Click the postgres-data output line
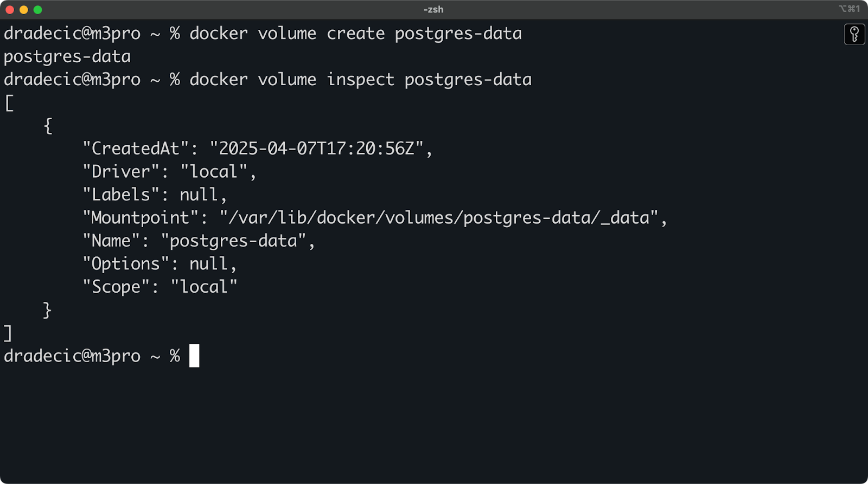Screen dimensions: 868x484 67,57
